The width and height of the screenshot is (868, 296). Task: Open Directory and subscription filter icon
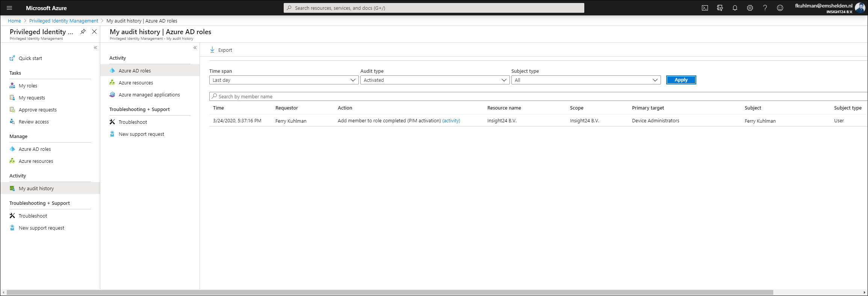click(x=720, y=8)
